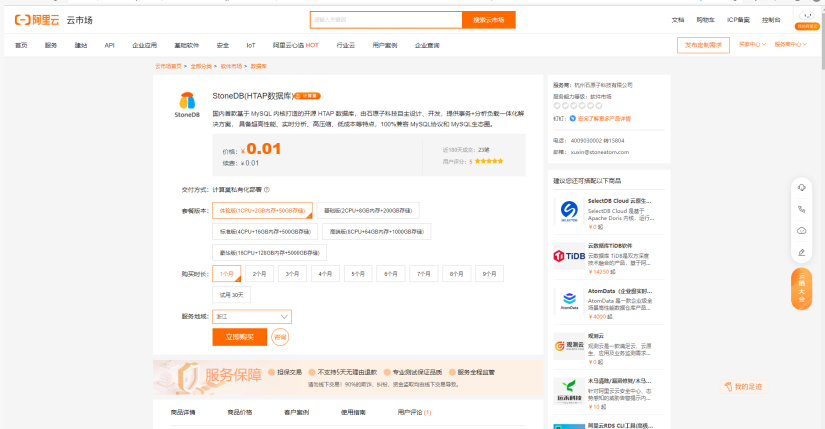Click the DingTalk icon next to 钉钉
Image resolution: width=825 pixels, height=429 pixels.
tap(572, 118)
